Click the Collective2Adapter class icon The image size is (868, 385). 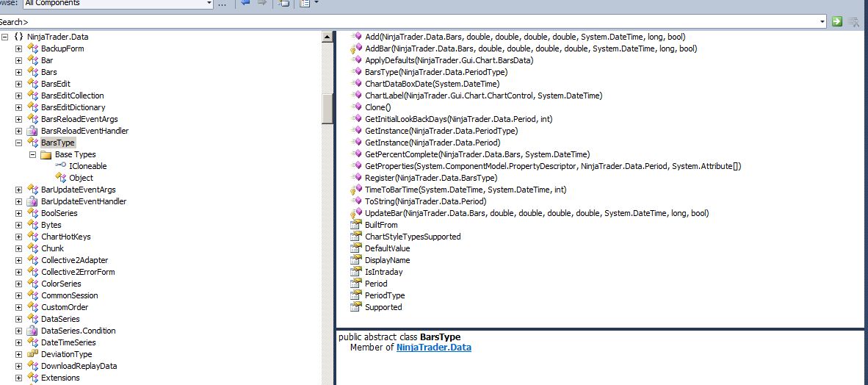click(x=32, y=260)
